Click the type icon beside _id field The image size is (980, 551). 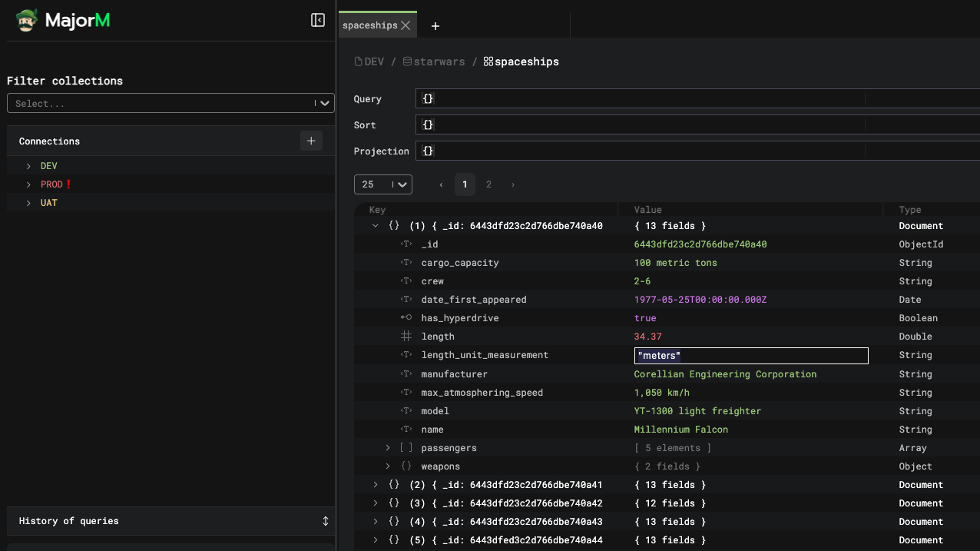pos(406,244)
